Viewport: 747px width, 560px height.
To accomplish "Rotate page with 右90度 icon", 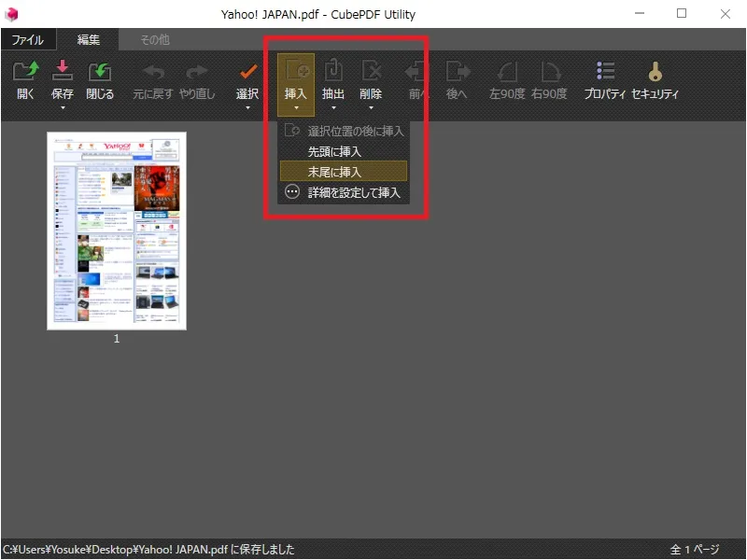I will pyautogui.click(x=550, y=72).
